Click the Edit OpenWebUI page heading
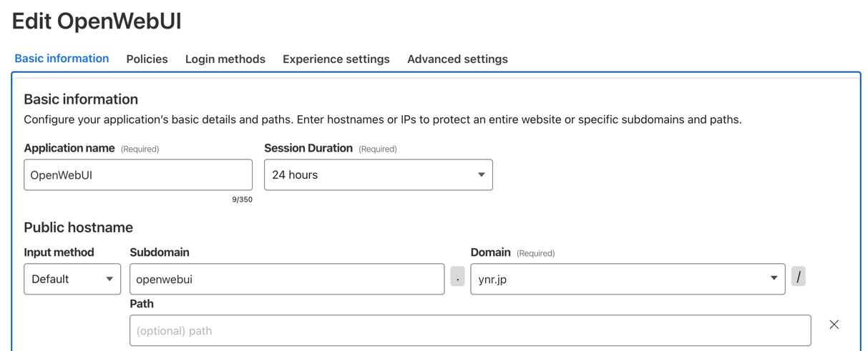Image resolution: width=868 pixels, height=351 pixels. pos(97,21)
